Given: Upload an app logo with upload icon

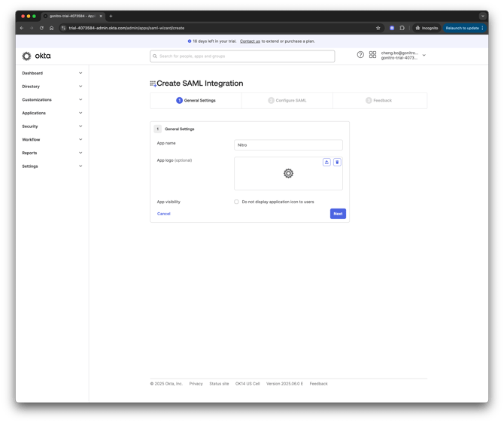Looking at the screenshot, I should tap(326, 162).
